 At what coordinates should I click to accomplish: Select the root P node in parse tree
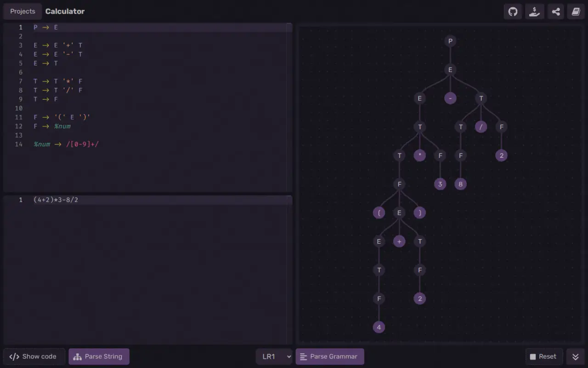click(450, 41)
